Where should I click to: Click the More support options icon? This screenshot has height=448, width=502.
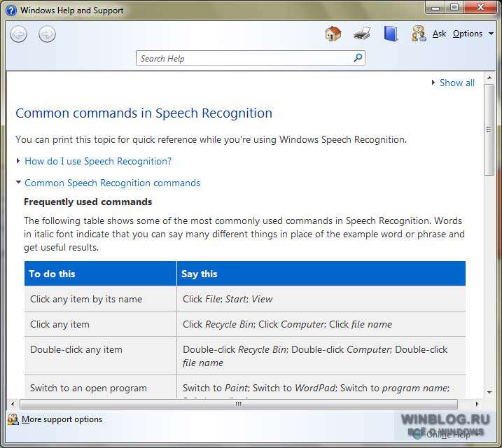click(13, 419)
